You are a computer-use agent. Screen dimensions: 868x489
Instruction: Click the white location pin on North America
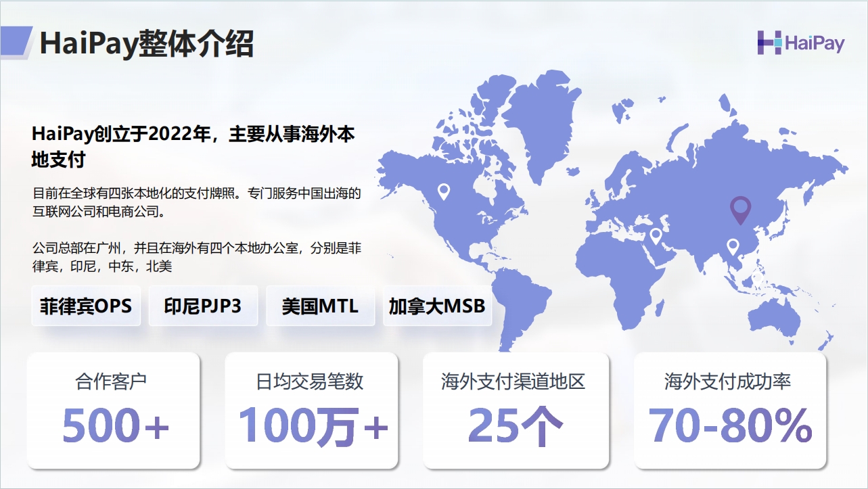click(x=444, y=191)
